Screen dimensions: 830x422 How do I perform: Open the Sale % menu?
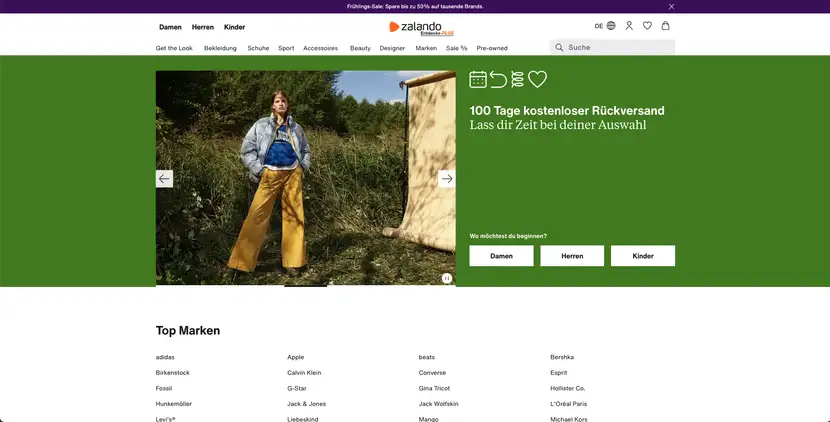pos(457,48)
